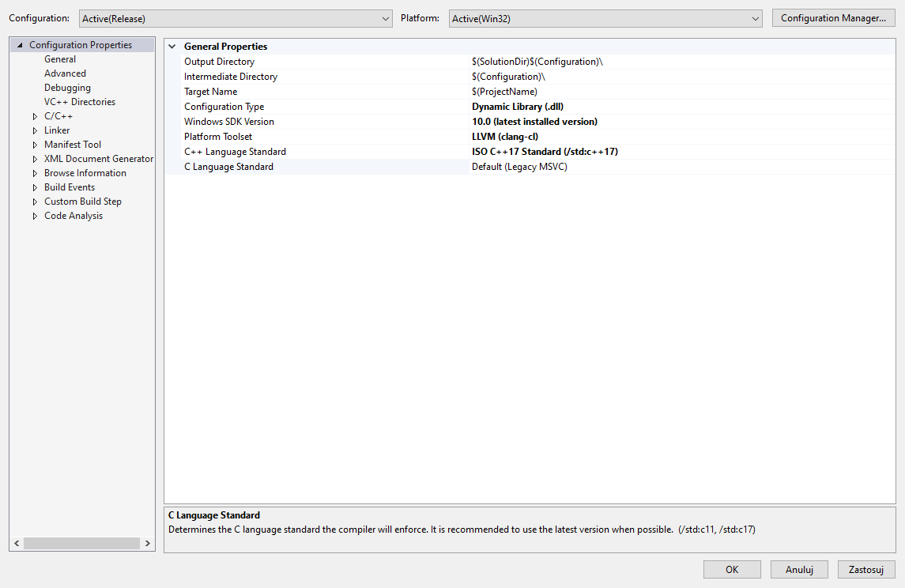Open the Platform dropdown
Screen dimensions: 905x588
pyautogui.click(x=605, y=18)
